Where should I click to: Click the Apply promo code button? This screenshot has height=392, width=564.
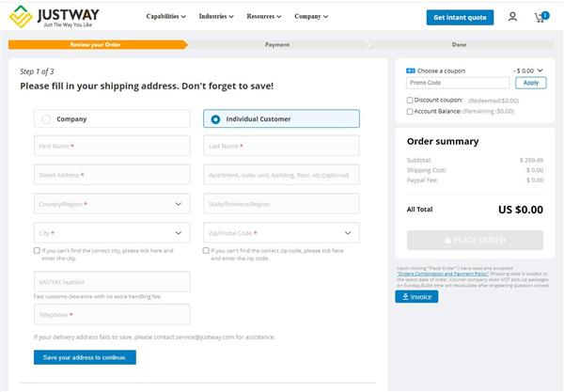(531, 83)
